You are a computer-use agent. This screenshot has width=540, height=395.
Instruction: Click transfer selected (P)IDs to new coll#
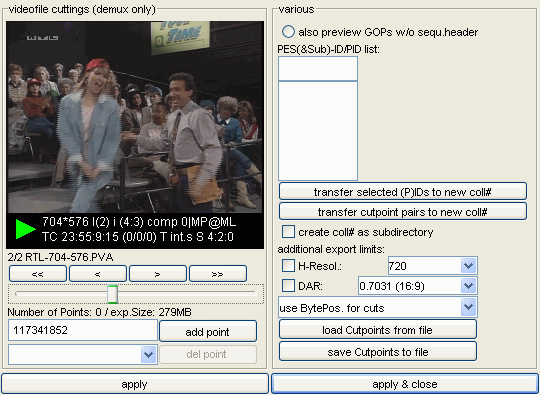403,191
